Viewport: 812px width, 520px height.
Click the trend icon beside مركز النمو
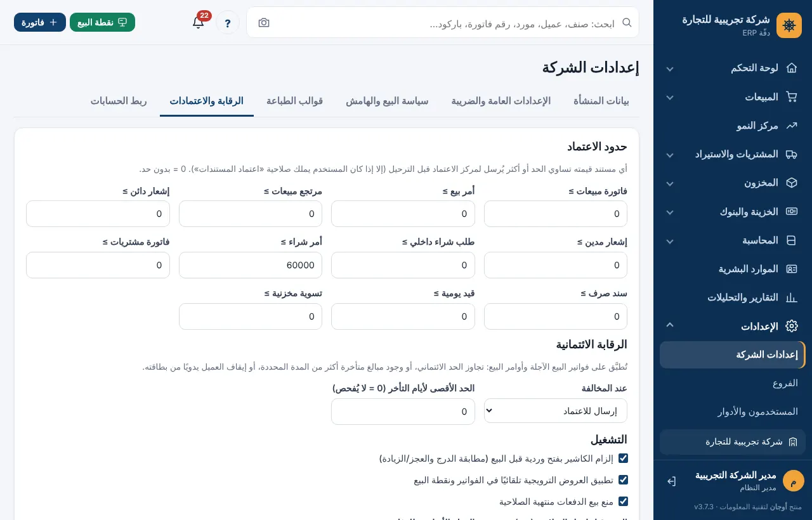point(791,126)
